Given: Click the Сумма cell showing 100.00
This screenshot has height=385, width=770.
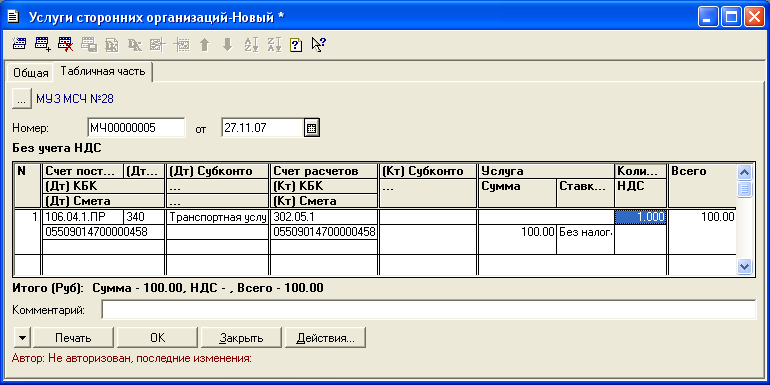Looking at the screenshot, I should 517,239.
